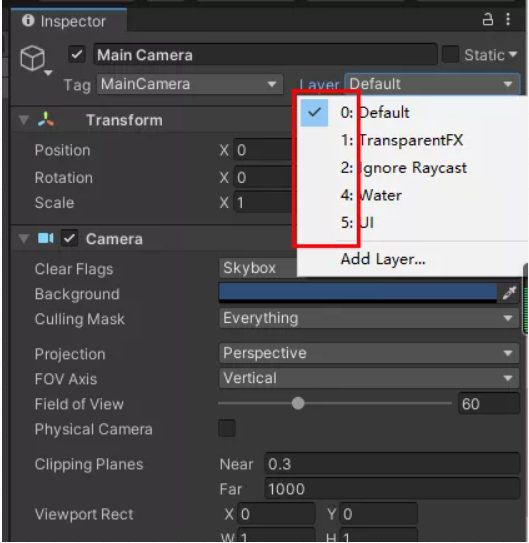Click the Clipping Planes label
This screenshot has height=543, width=529.
tap(89, 464)
